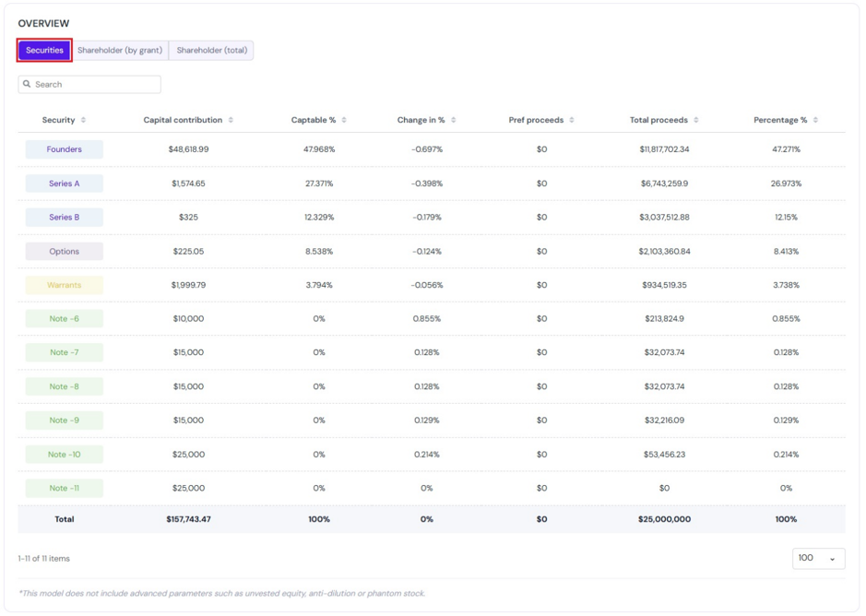Open the Note -7 security tag

pos(64,352)
